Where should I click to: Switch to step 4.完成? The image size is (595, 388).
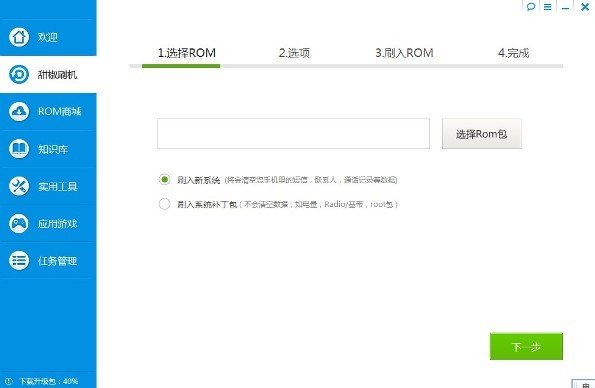pos(513,53)
